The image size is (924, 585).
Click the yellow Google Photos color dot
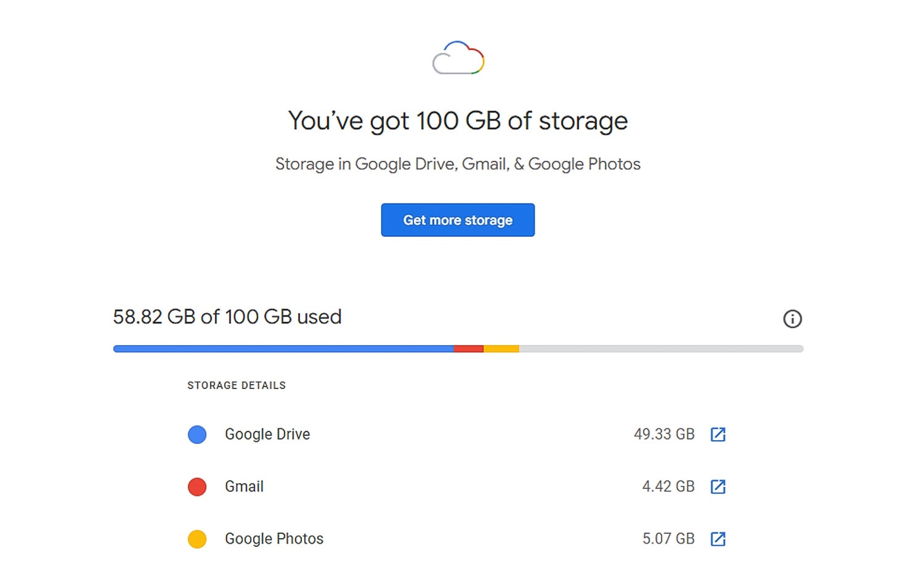tap(197, 538)
